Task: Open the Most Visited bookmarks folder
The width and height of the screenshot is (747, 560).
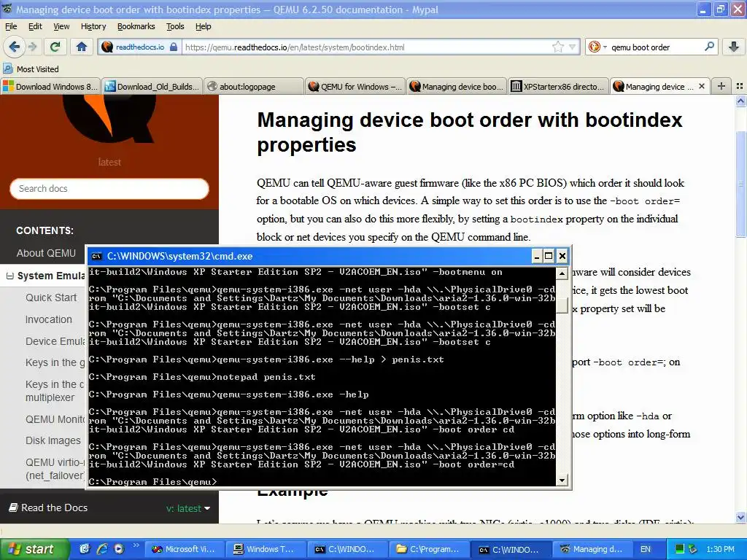Action: pyautogui.click(x=31, y=69)
